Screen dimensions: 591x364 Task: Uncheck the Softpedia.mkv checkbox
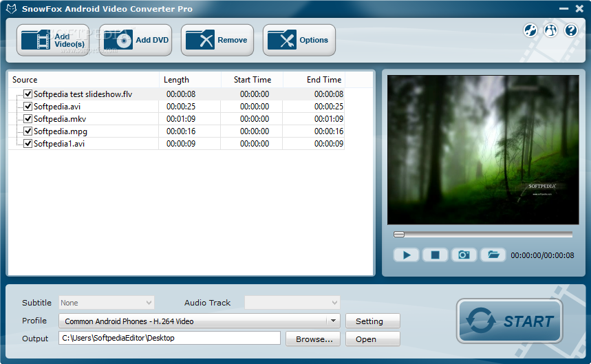28,118
